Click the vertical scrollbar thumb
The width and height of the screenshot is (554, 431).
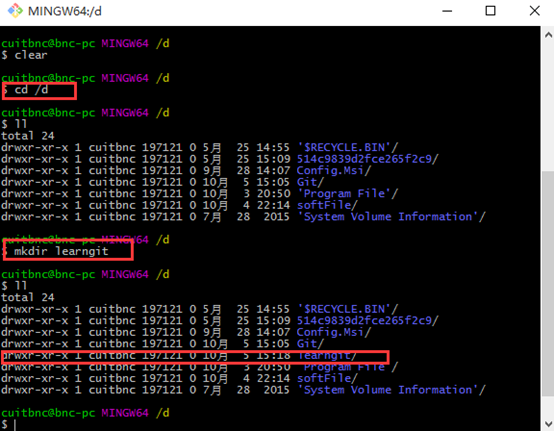point(548,284)
